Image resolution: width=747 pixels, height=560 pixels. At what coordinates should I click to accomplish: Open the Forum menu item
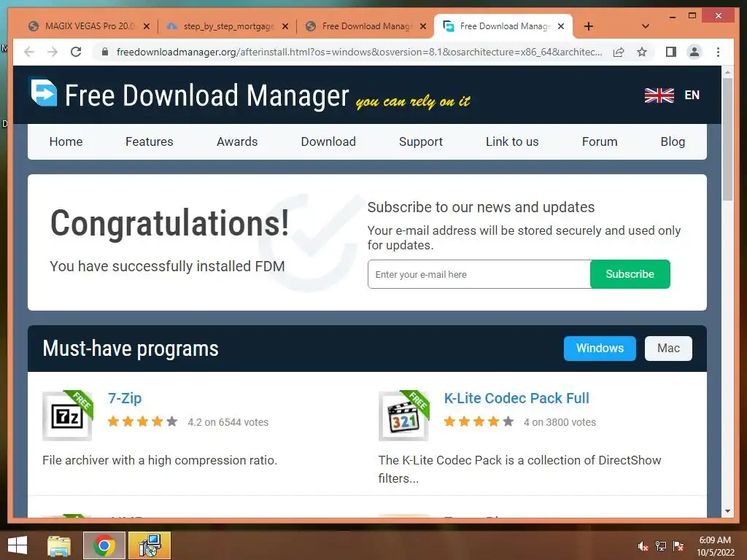(x=600, y=141)
